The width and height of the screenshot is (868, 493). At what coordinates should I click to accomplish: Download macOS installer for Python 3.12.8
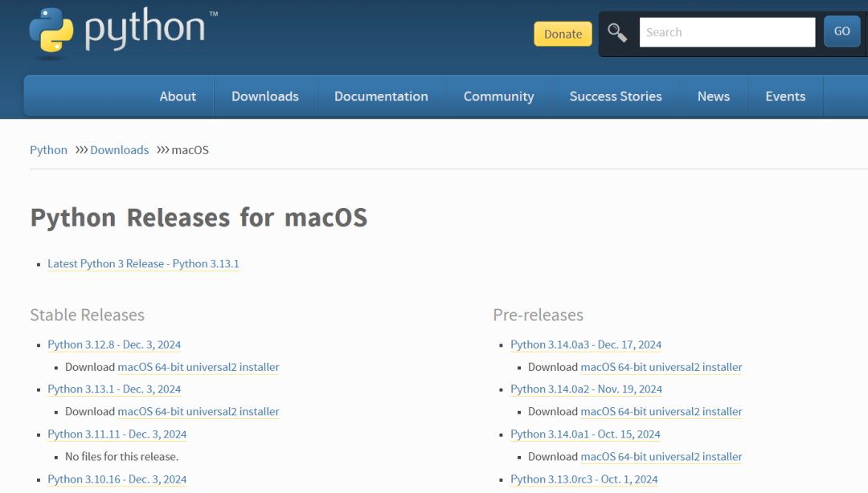click(x=199, y=368)
